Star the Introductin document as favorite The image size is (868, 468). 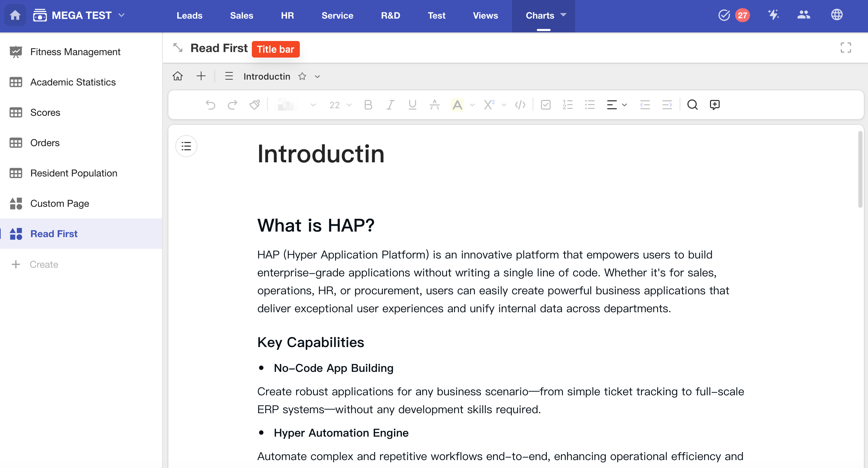point(302,77)
